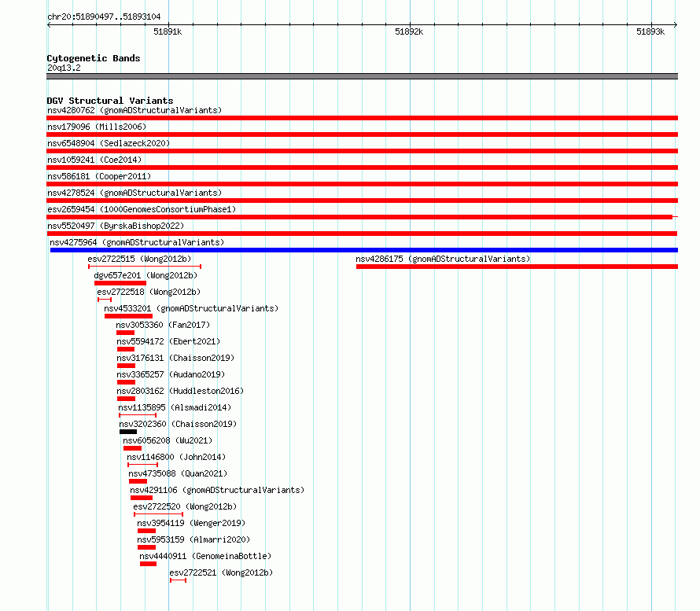Select nsv4735088 Quan2021 variant
The image size is (700, 611).
[178, 473]
